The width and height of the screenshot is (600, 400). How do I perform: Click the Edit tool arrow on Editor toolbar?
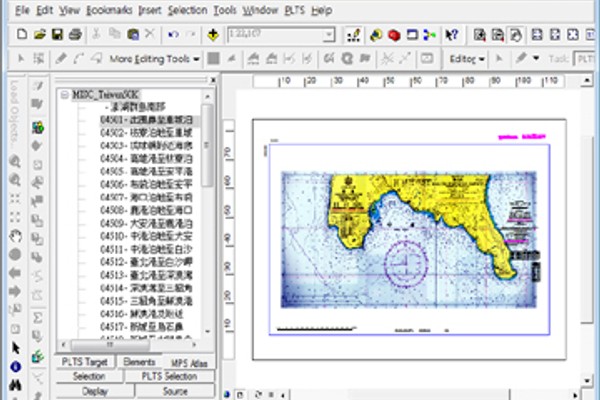click(x=499, y=59)
